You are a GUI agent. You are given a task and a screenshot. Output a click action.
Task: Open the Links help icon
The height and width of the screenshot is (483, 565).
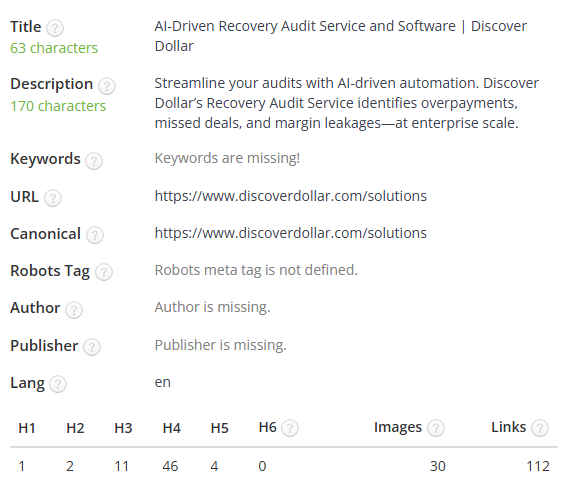[540, 428]
